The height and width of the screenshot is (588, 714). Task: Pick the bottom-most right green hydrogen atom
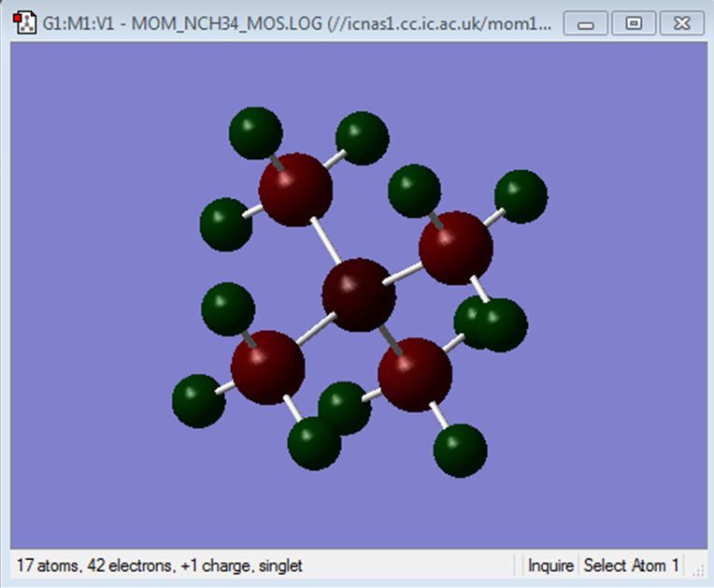(x=460, y=451)
